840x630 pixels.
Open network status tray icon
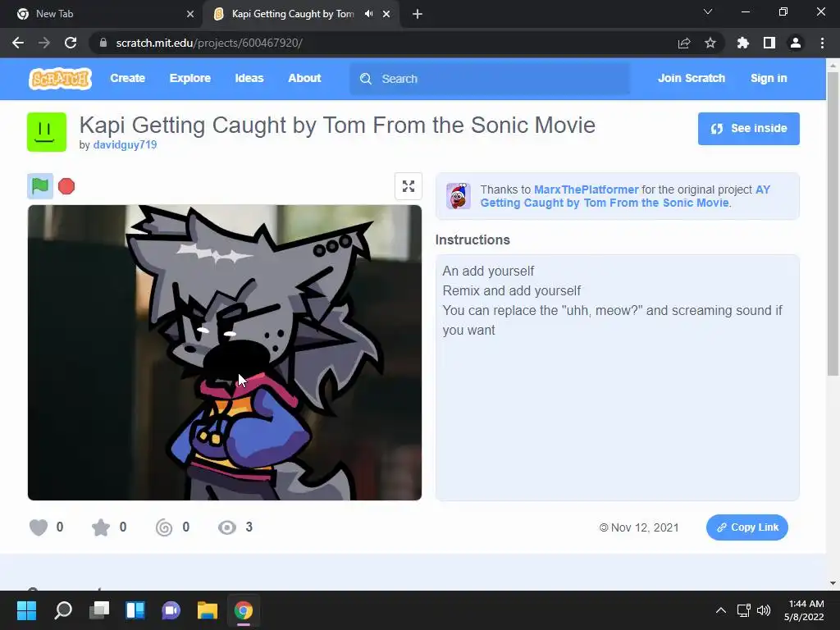[743, 610]
